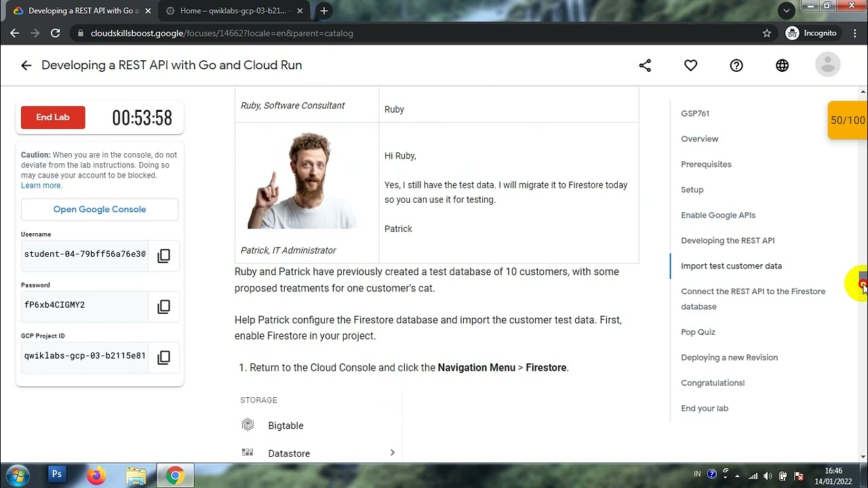Click the network signal tray icon
Screen dimensions: 868x488
753,476
